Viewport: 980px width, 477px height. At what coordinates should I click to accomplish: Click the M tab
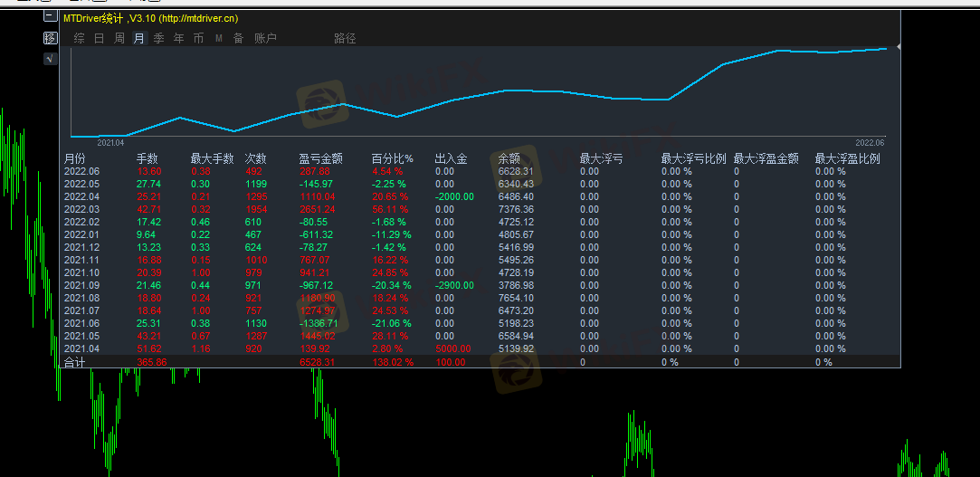(x=218, y=38)
